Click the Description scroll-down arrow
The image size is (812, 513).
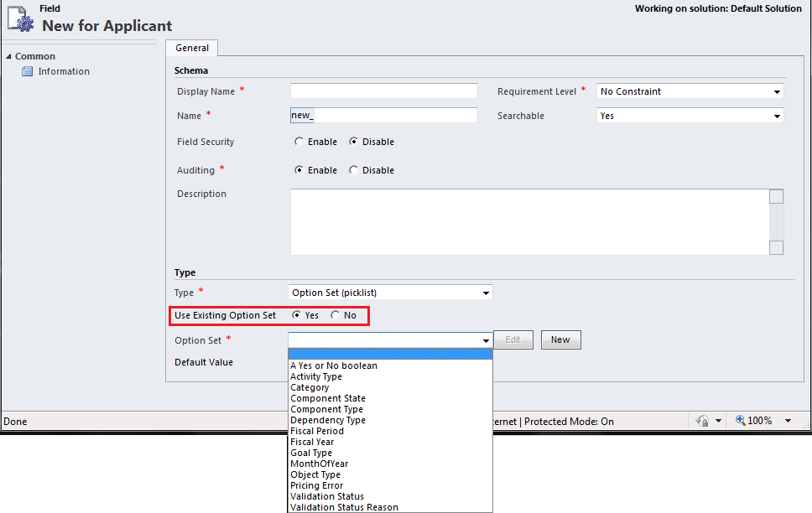coord(776,246)
